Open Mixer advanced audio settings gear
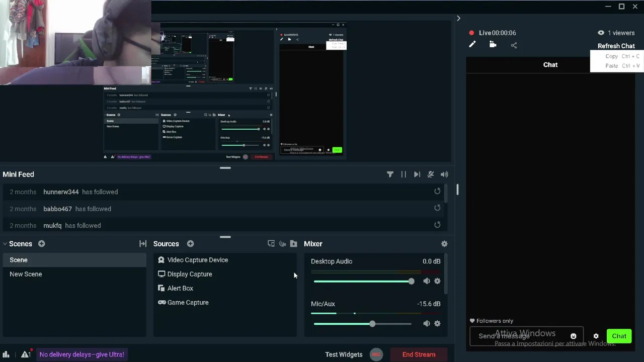644x362 pixels. pos(444,243)
